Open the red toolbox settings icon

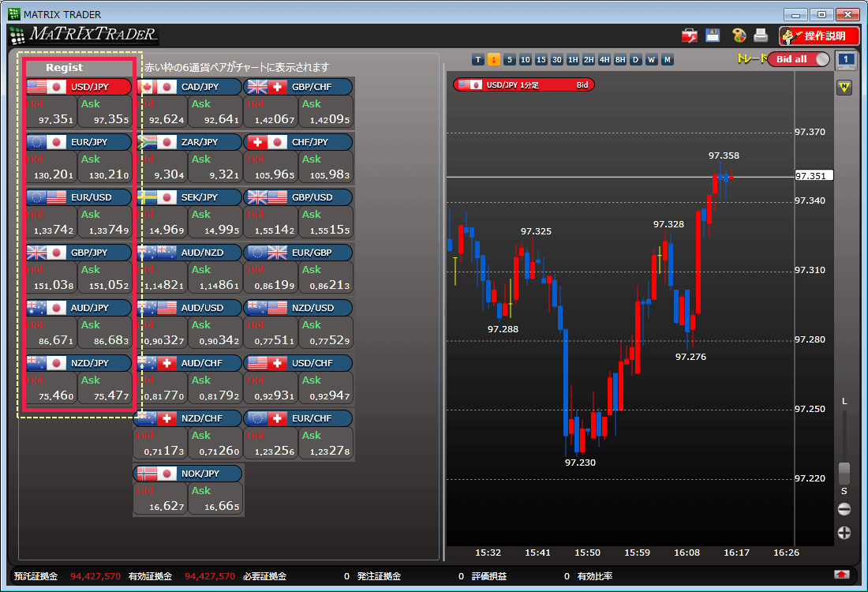(689, 36)
